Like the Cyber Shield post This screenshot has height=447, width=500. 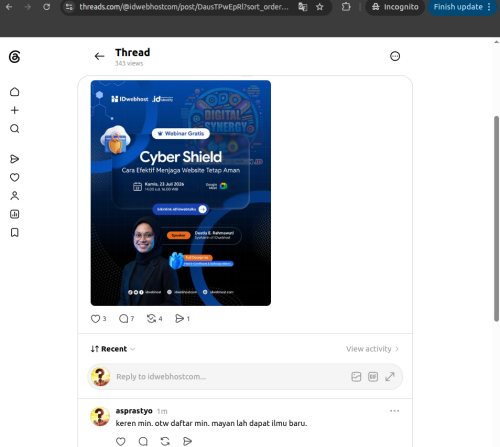(x=95, y=319)
